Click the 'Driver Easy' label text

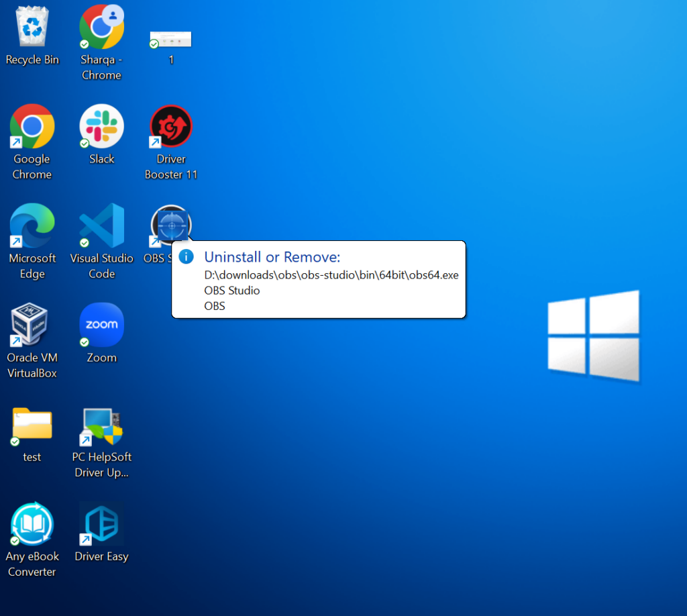[102, 556]
